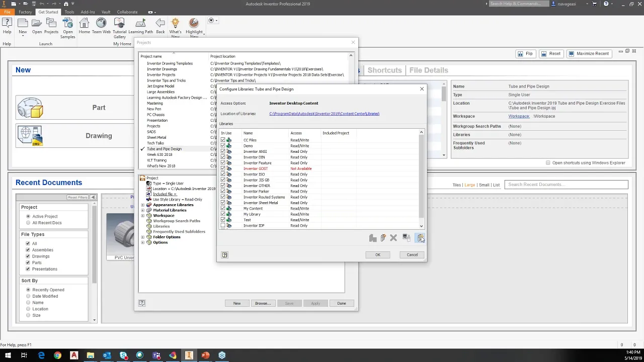Viewport: 644px width, 362px height.
Task: Click the Search Recent Documents field
Action: 566,185
